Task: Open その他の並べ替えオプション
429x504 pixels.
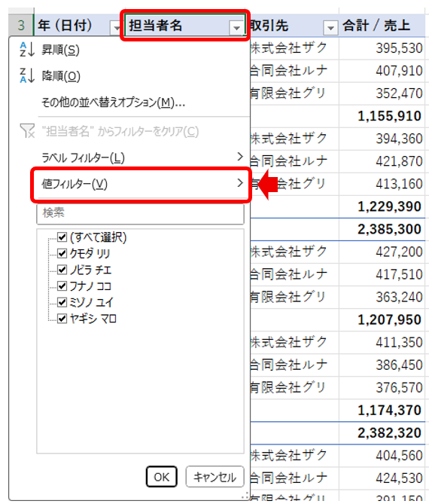Action: tap(113, 103)
